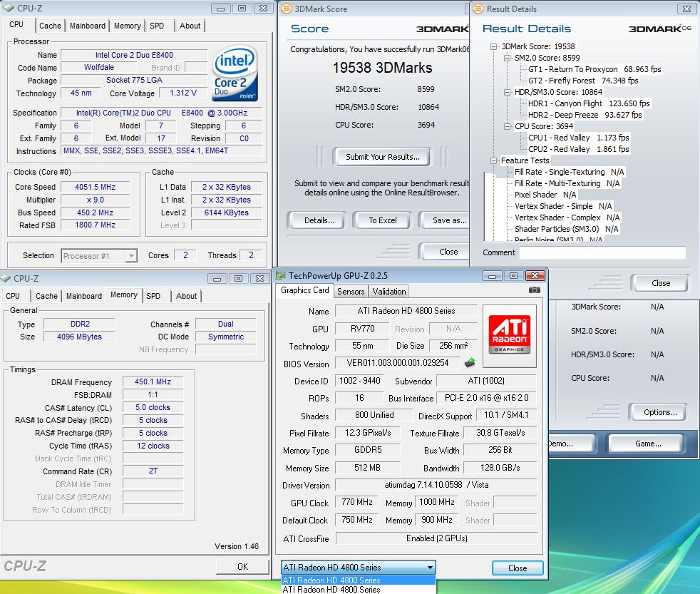This screenshot has height=594, width=700.
Task: Click the 19538 3DMarks score text
Action: pyautogui.click(x=382, y=68)
